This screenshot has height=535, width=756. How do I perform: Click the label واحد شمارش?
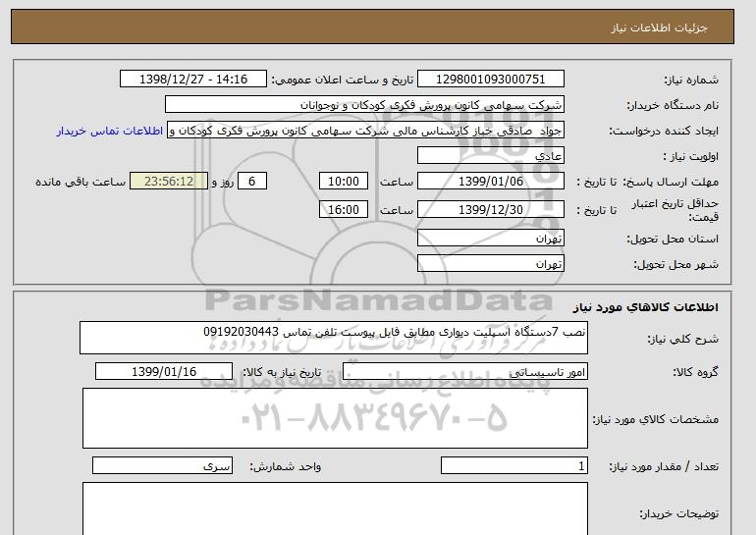pos(286,466)
